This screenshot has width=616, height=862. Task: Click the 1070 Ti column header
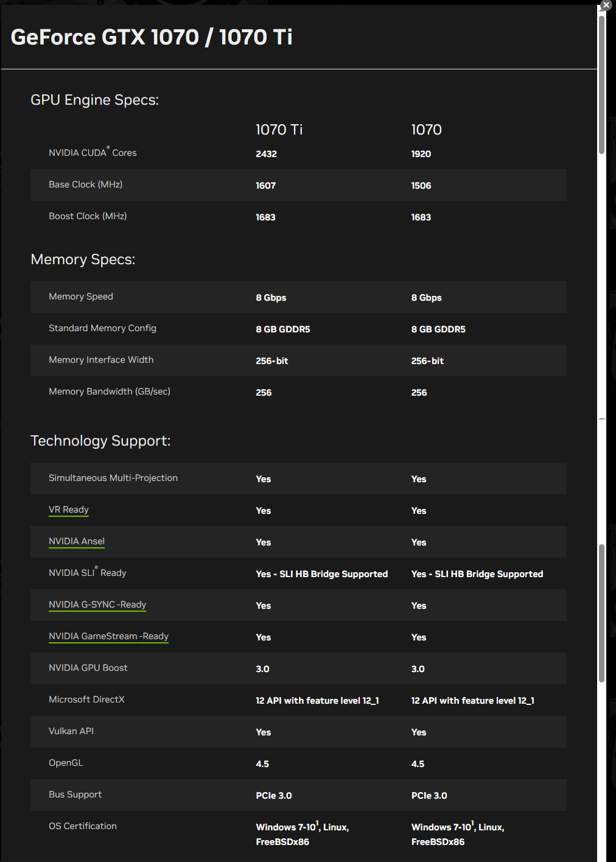tap(279, 130)
